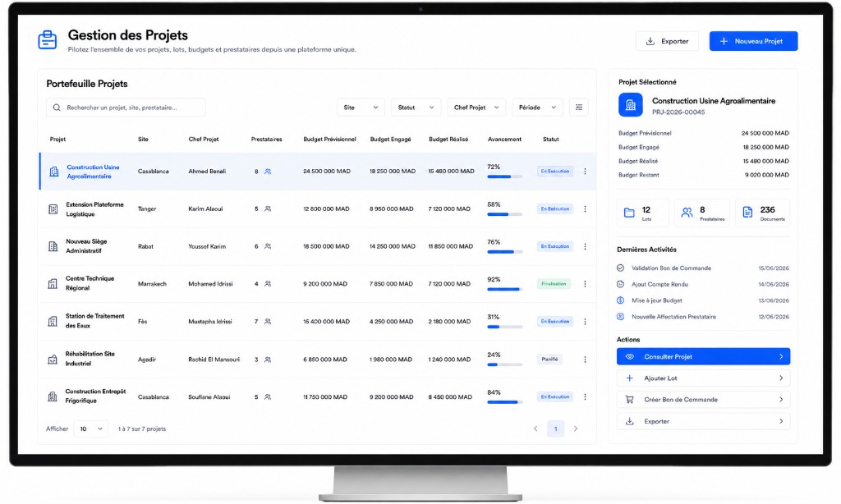Create a new project with Nouveau Projet
The image size is (841, 504).
coord(753,41)
